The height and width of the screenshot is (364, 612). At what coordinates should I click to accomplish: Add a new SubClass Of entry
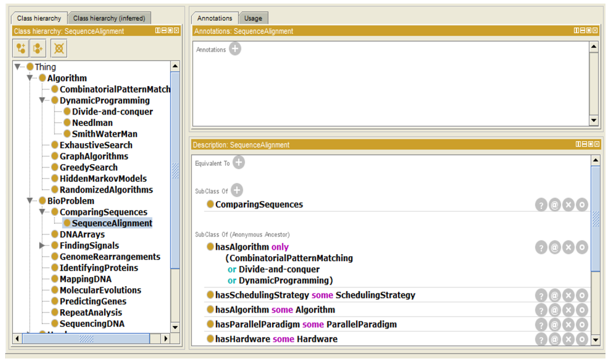click(237, 190)
